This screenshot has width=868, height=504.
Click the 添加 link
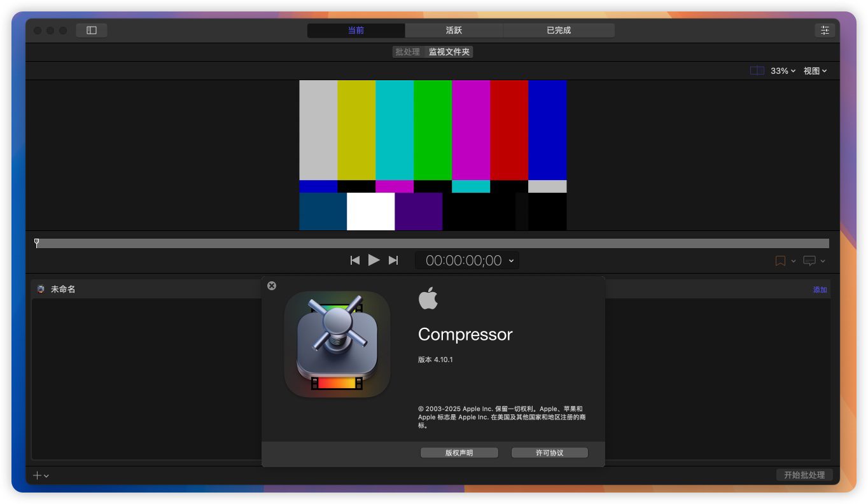(x=820, y=290)
